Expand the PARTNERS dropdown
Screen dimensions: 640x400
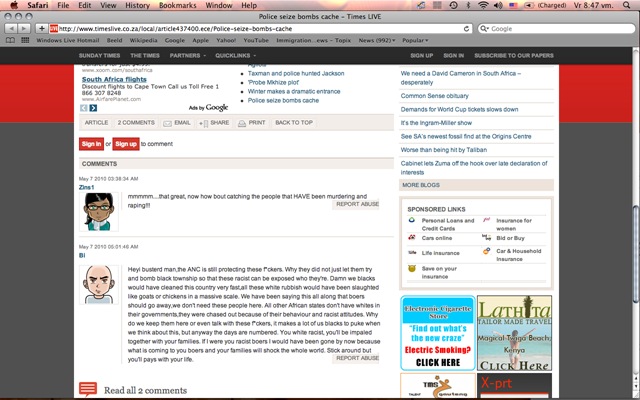(188, 56)
